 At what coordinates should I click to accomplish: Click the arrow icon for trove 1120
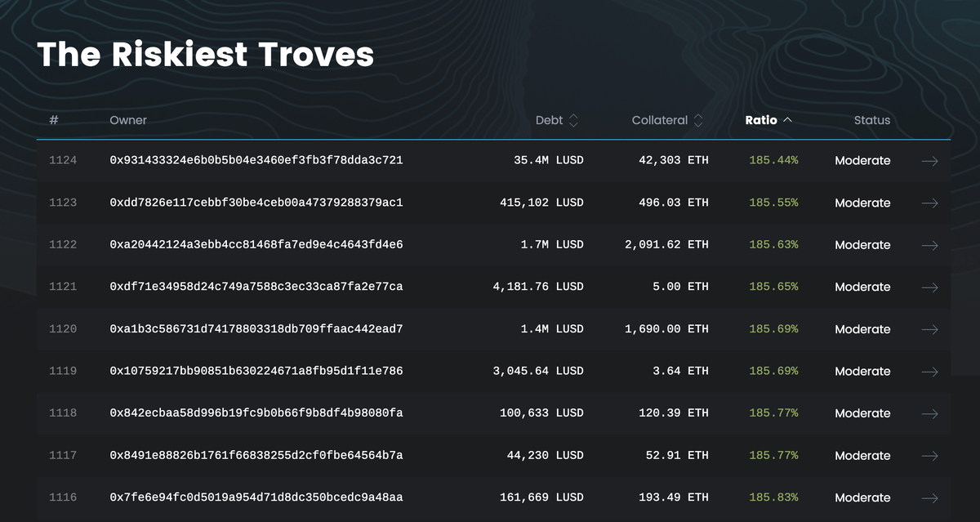(x=929, y=329)
